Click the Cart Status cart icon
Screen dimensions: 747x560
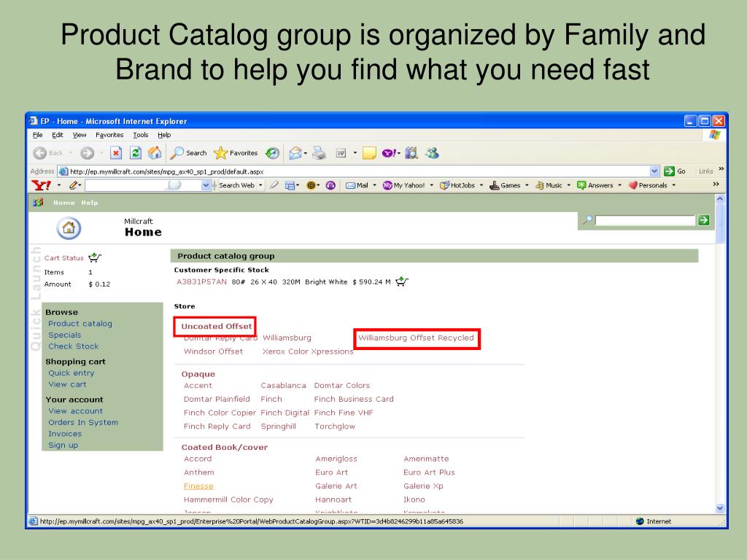click(x=95, y=257)
